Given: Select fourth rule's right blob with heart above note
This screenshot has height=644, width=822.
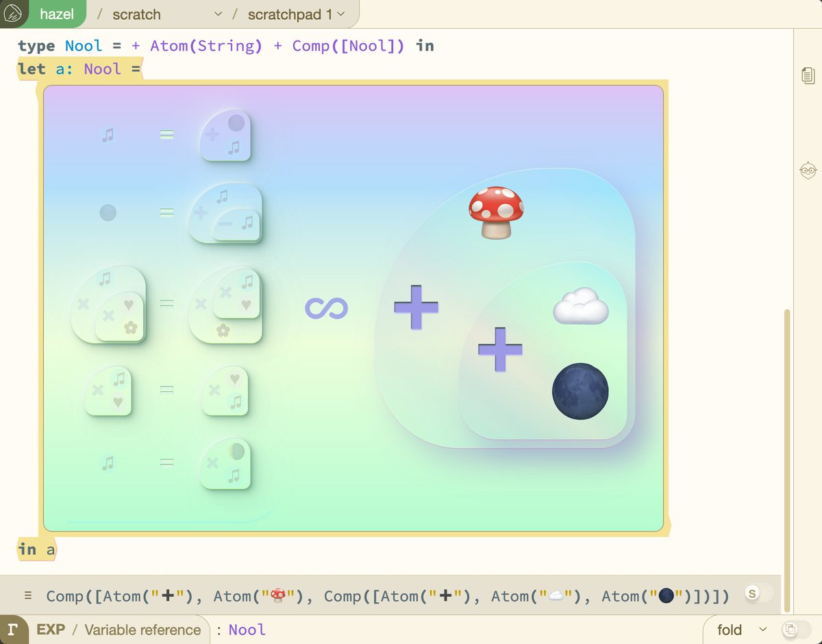Looking at the screenshot, I should [x=225, y=391].
